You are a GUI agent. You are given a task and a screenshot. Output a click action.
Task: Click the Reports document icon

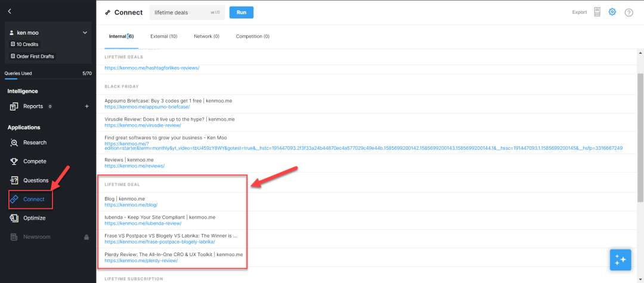(x=14, y=106)
